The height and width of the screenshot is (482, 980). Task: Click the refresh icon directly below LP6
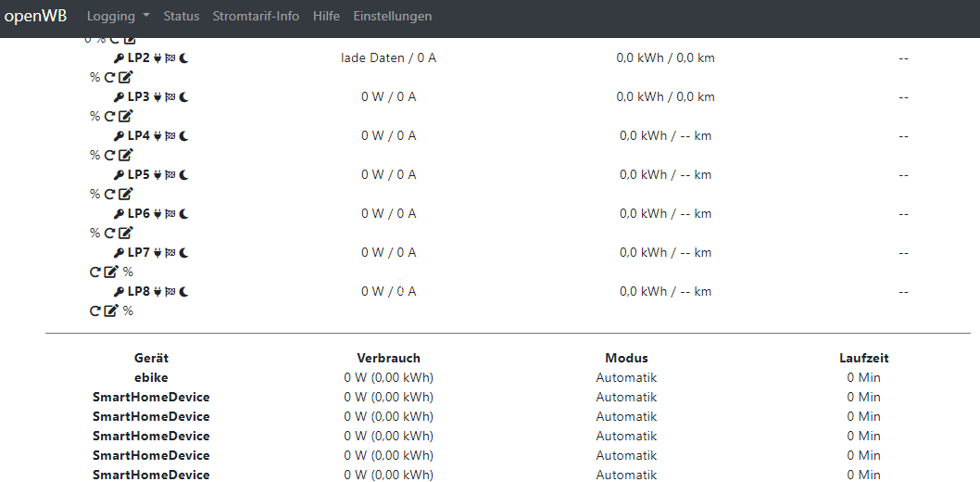pos(109,234)
